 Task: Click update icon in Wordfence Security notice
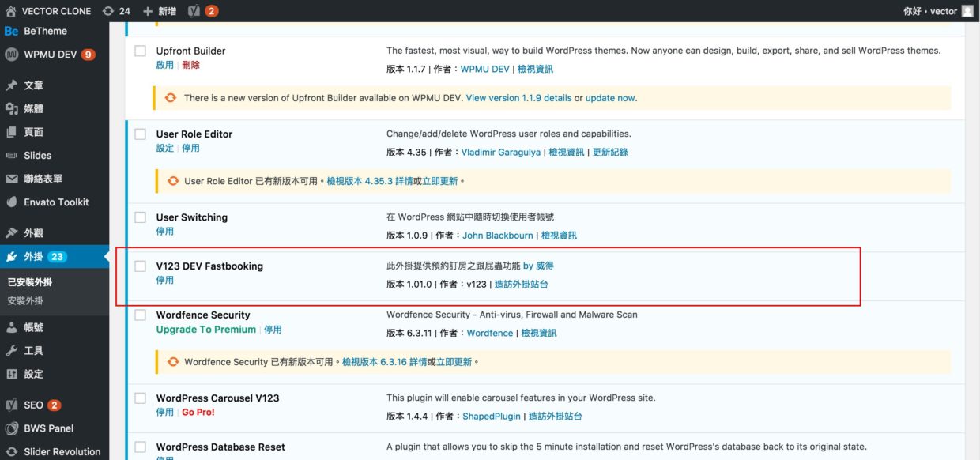click(x=172, y=362)
